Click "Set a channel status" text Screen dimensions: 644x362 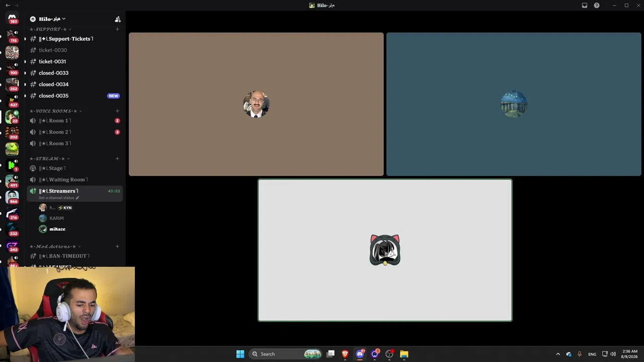56,198
